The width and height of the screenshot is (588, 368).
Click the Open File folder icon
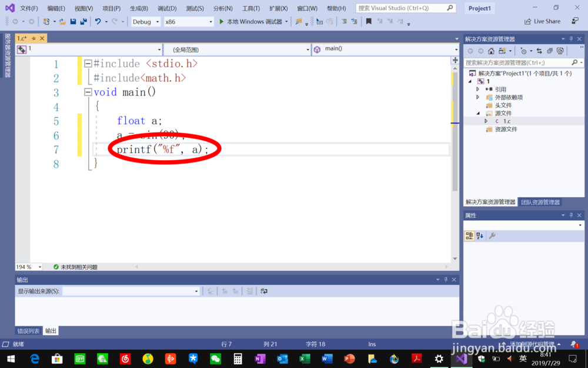click(63, 22)
